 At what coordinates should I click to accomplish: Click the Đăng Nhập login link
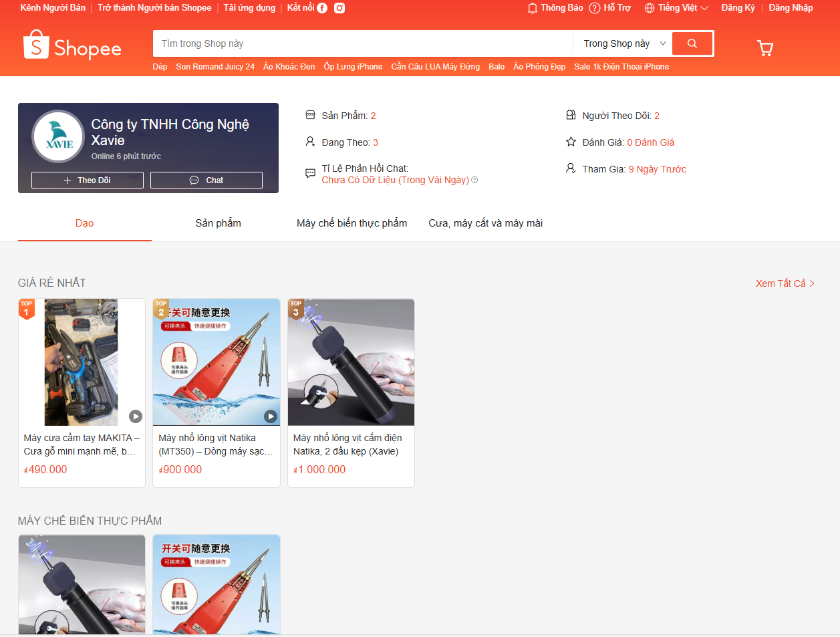click(x=791, y=8)
